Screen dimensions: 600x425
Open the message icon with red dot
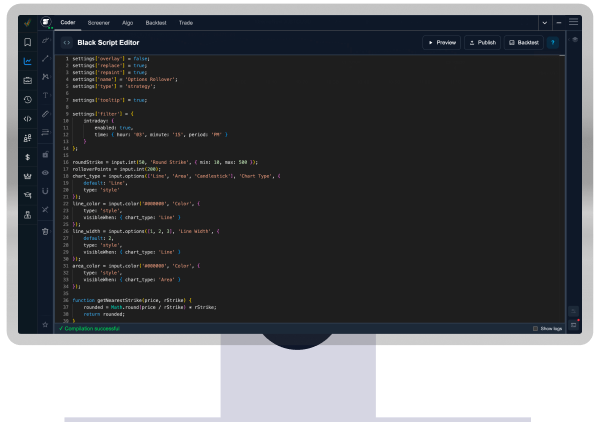pos(574,325)
